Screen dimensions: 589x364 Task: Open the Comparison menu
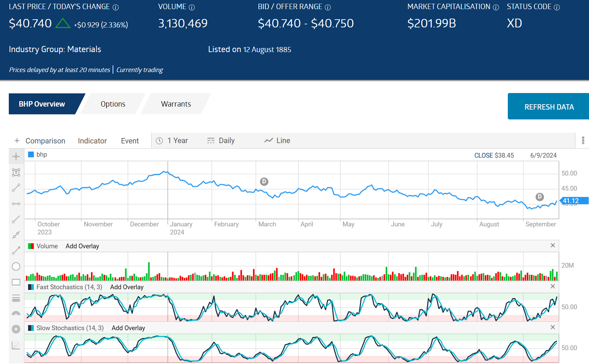pyautogui.click(x=45, y=141)
